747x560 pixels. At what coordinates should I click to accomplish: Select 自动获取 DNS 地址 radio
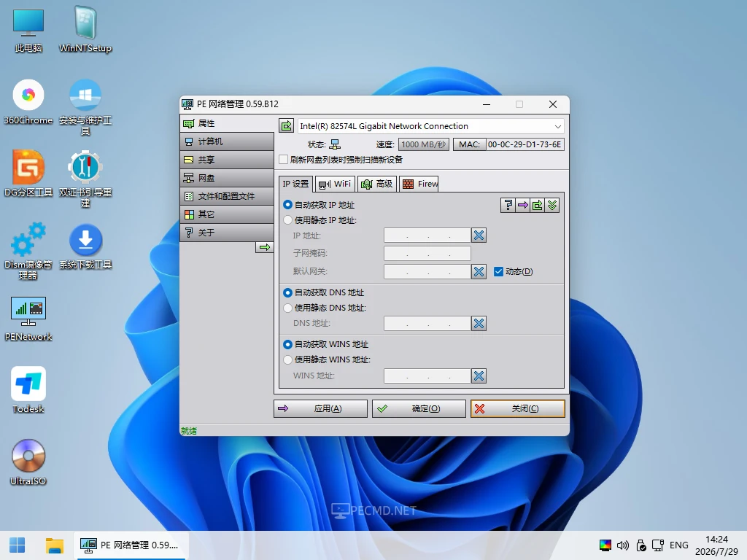[287, 292]
